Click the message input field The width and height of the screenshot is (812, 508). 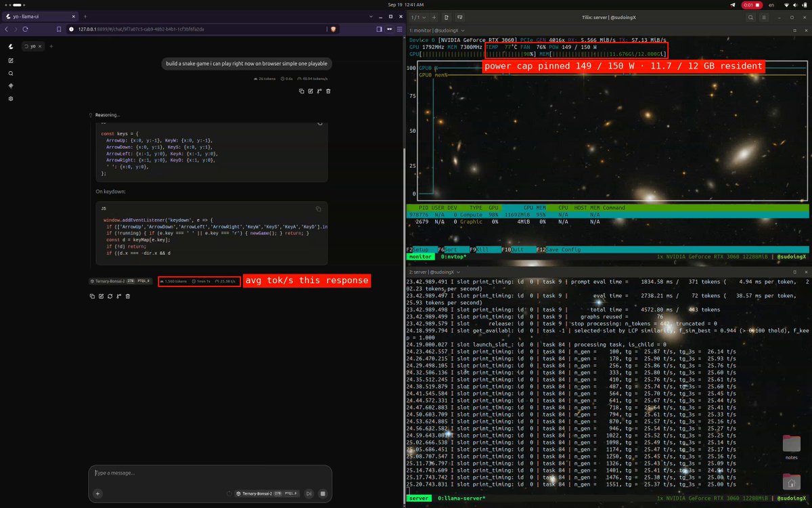click(210, 473)
